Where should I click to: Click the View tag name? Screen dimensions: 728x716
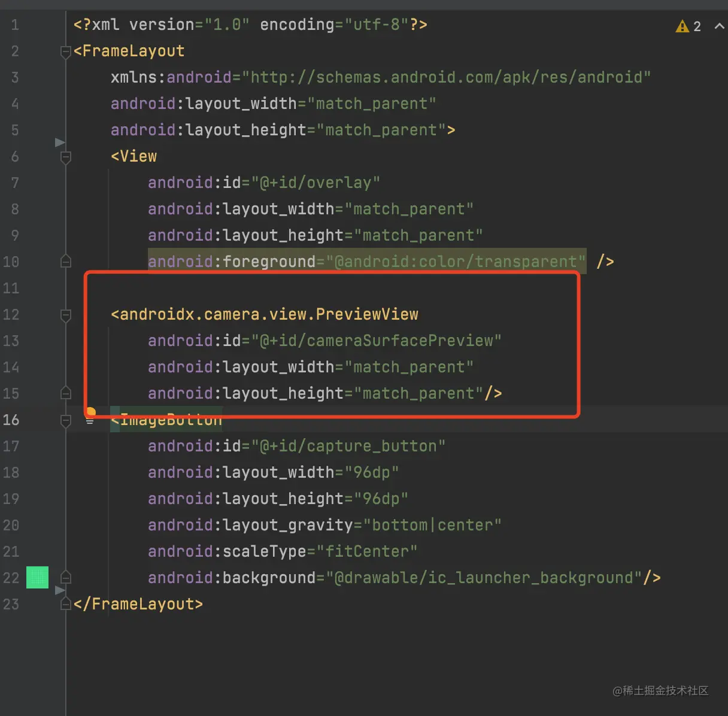138,156
